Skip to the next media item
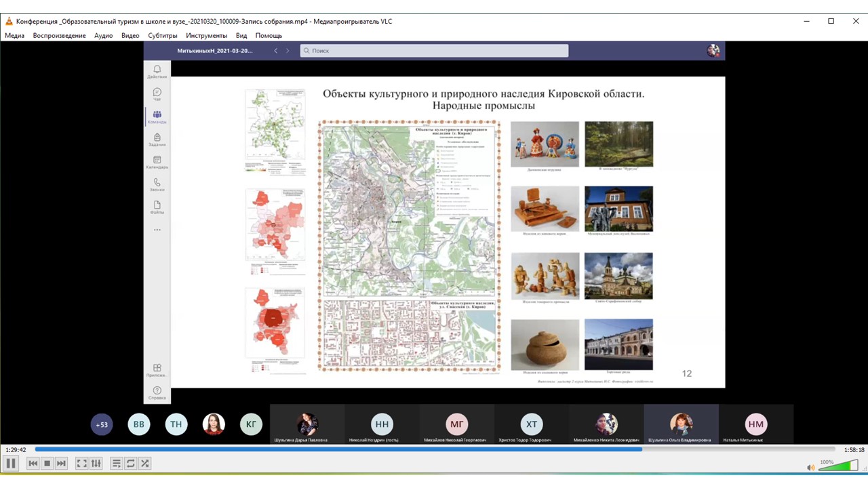Viewport: 868px width, 488px height. click(x=61, y=464)
